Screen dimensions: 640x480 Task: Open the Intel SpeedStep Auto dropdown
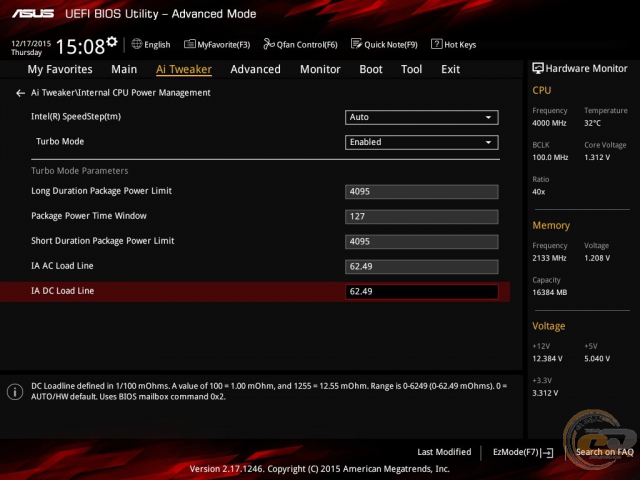coord(421,117)
